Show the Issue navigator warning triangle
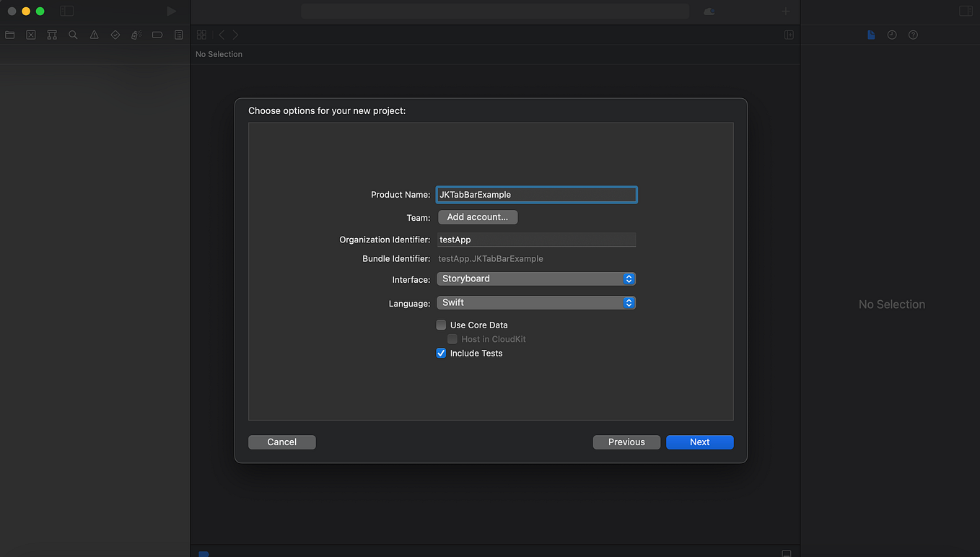The width and height of the screenshot is (980, 557). point(94,34)
